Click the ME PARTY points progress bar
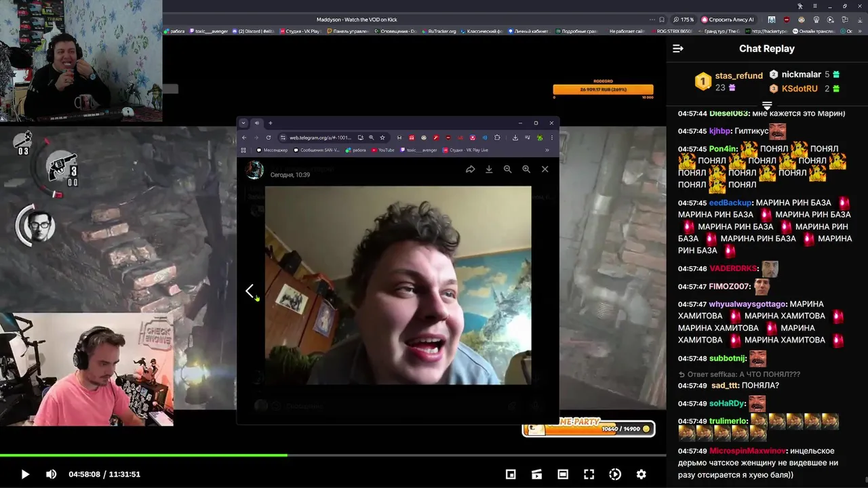 click(x=587, y=429)
